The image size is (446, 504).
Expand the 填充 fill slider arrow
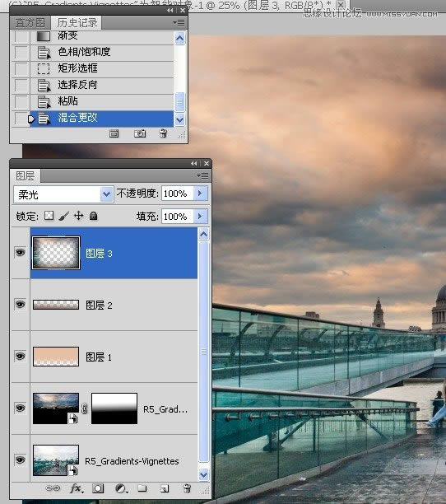[200, 216]
